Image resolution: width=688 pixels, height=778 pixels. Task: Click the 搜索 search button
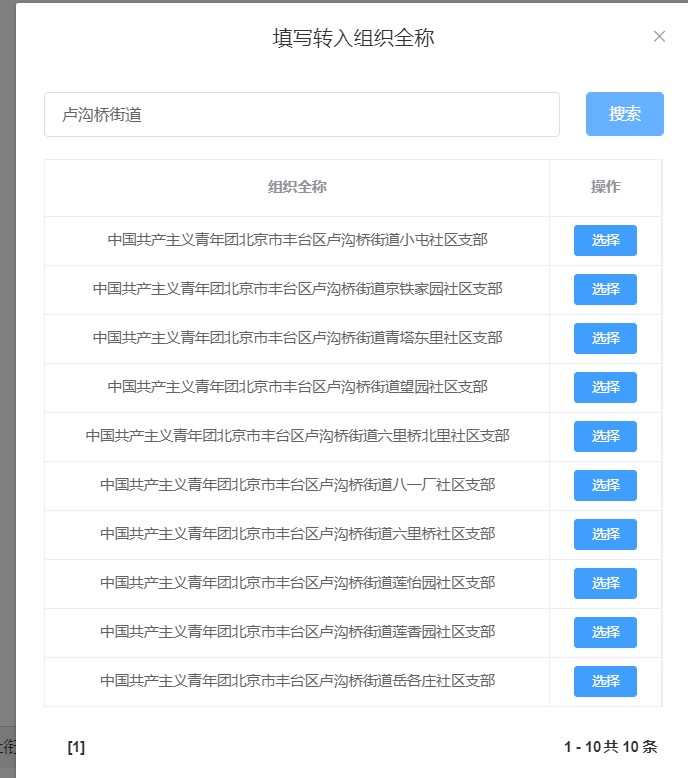coord(624,114)
